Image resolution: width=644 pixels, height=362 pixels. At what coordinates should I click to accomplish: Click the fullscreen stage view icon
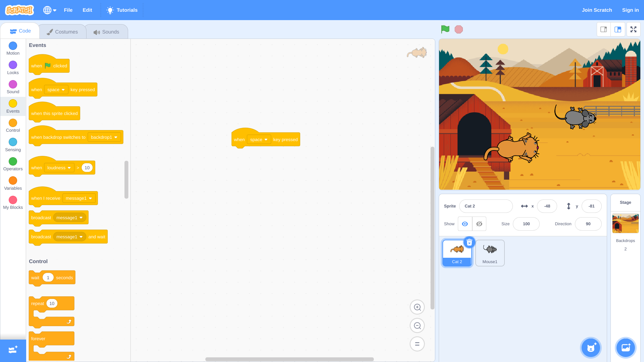(633, 29)
